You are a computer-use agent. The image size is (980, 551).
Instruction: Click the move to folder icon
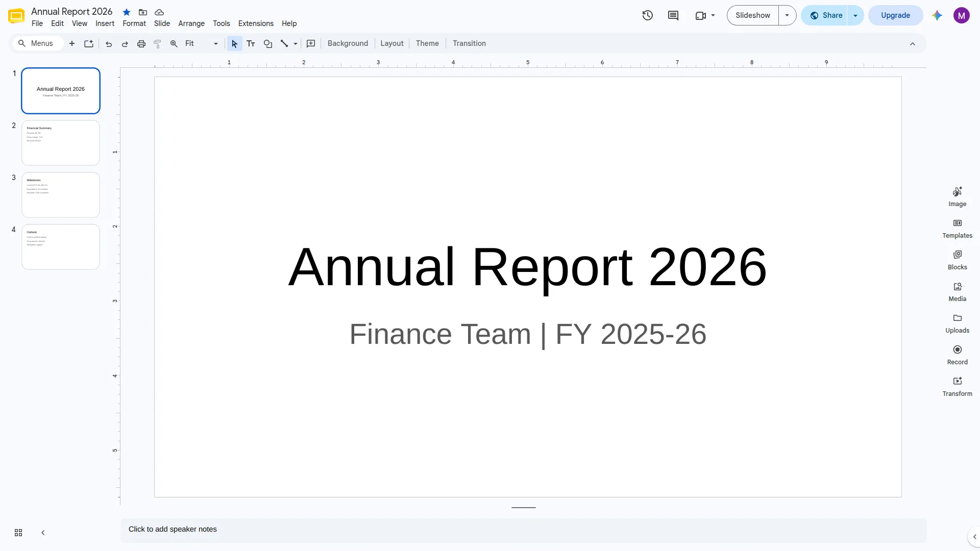pos(143,12)
